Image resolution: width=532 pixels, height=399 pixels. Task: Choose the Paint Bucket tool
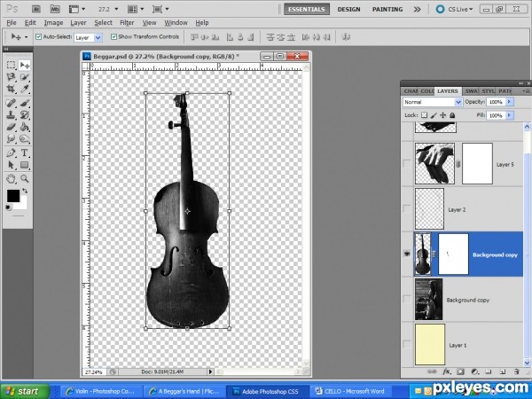(x=25, y=127)
